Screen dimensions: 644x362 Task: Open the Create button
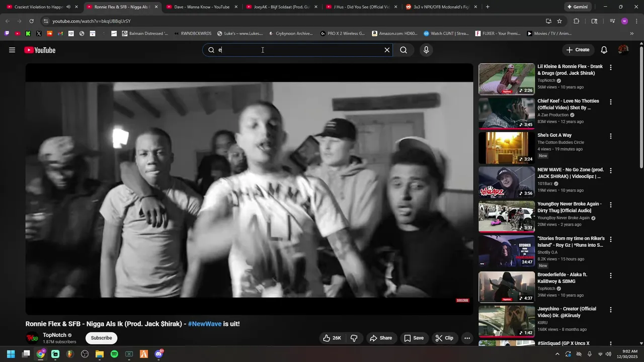pos(578,50)
